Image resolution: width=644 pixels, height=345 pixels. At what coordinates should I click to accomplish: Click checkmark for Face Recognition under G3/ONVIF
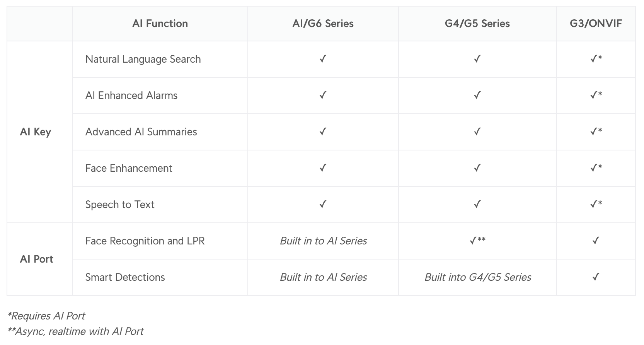[596, 241]
